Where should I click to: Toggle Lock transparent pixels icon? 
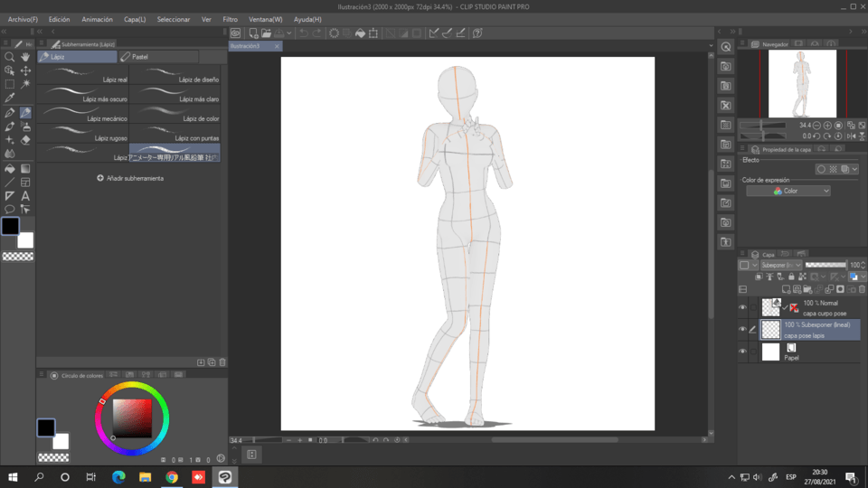(802, 277)
